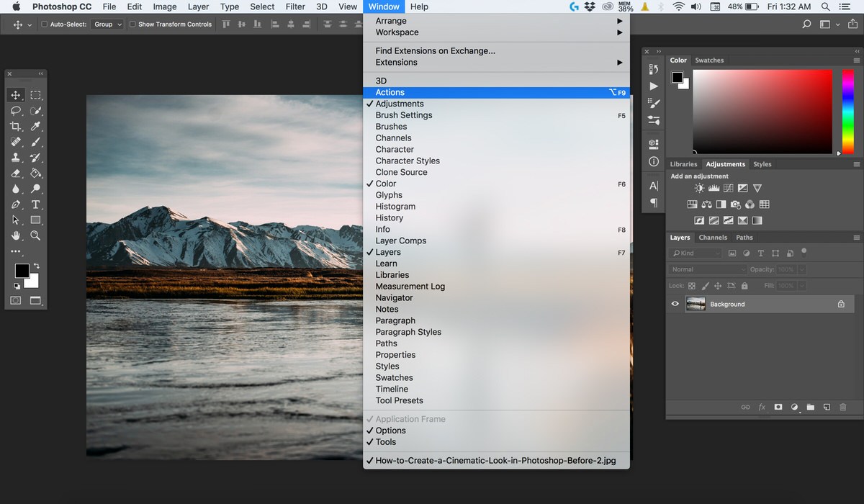Add a Levels adjustment

(714, 188)
